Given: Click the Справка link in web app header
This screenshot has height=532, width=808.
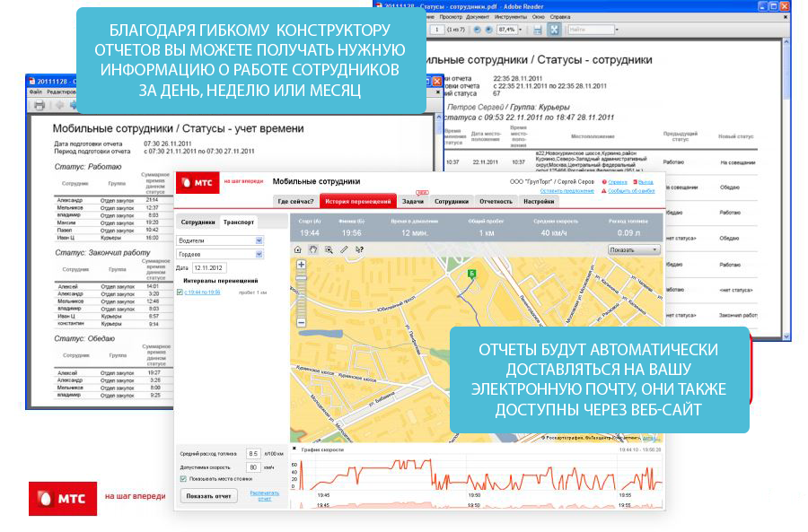Looking at the screenshot, I should point(618,182).
